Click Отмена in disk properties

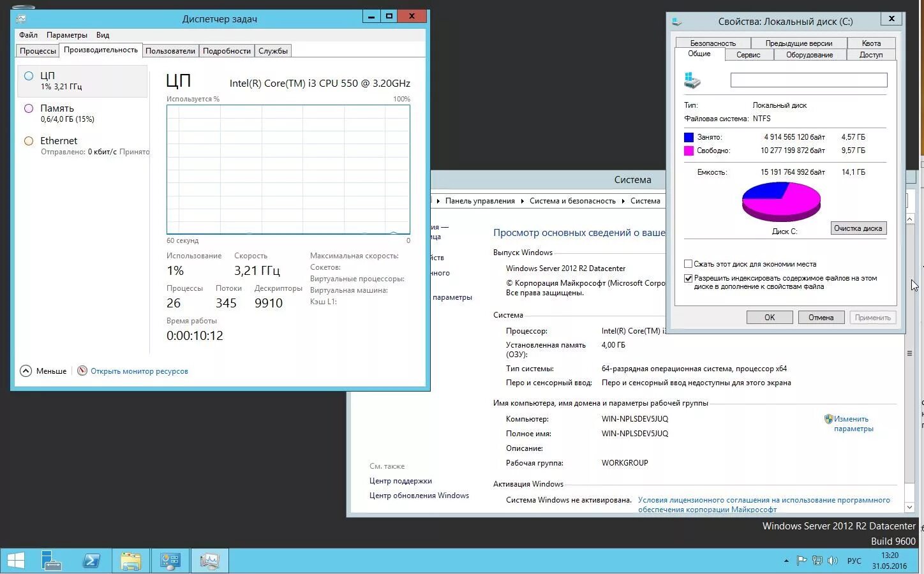(821, 318)
